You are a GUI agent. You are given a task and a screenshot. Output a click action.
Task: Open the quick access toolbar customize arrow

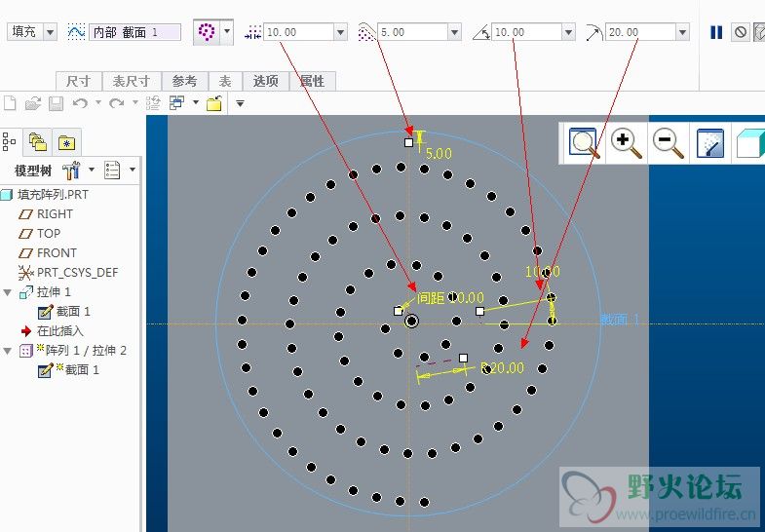coord(240,103)
